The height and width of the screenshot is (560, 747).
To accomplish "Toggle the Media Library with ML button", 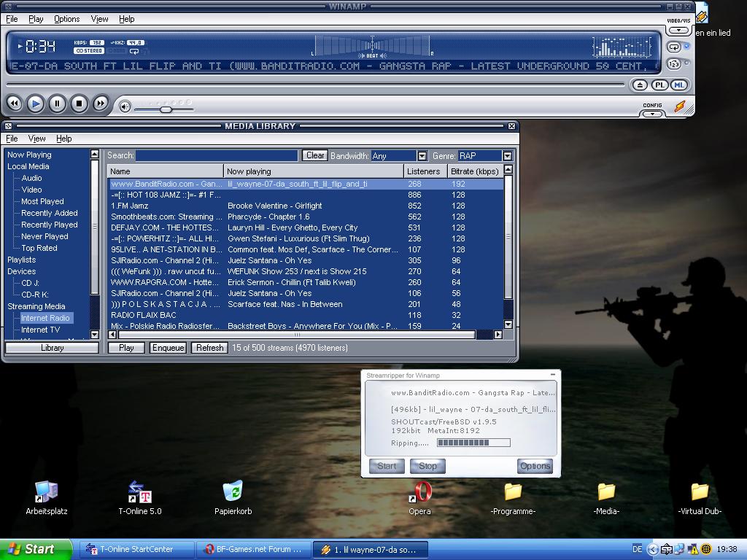I will coord(679,85).
